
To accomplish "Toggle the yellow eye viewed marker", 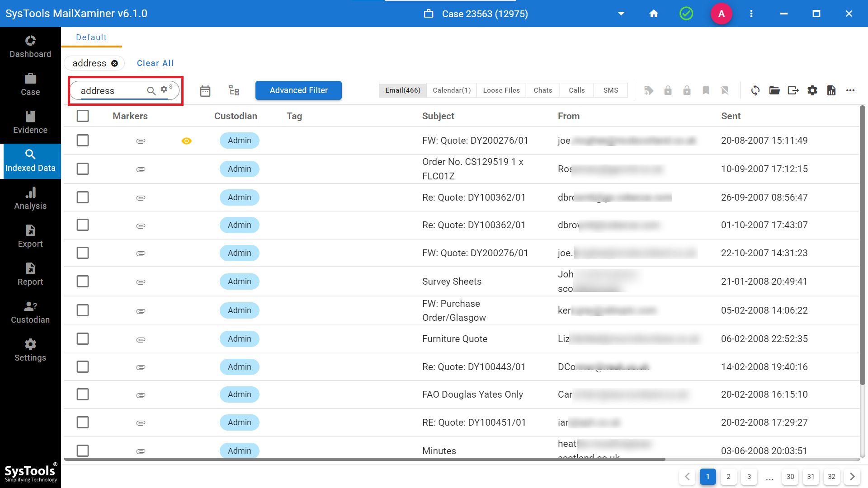I will (186, 141).
